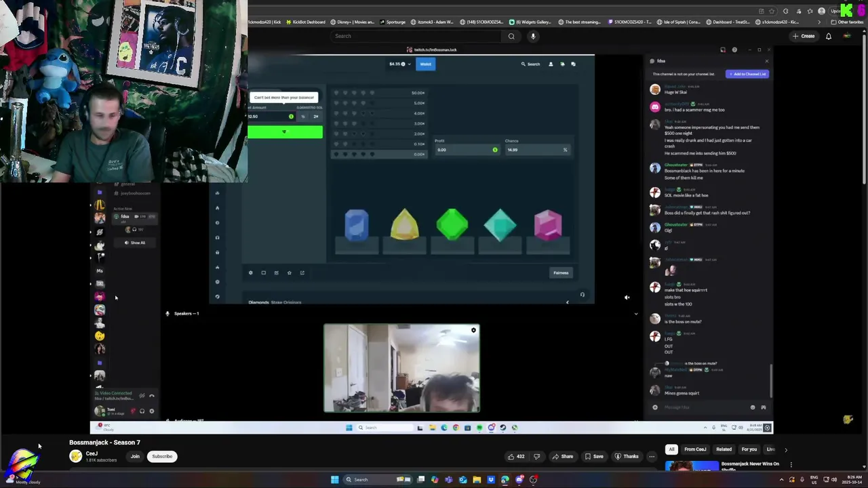Image resolution: width=868 pixels, height=488 pixels.
Task: Join the CeeJ channel membership
Action: coord(135,456)
